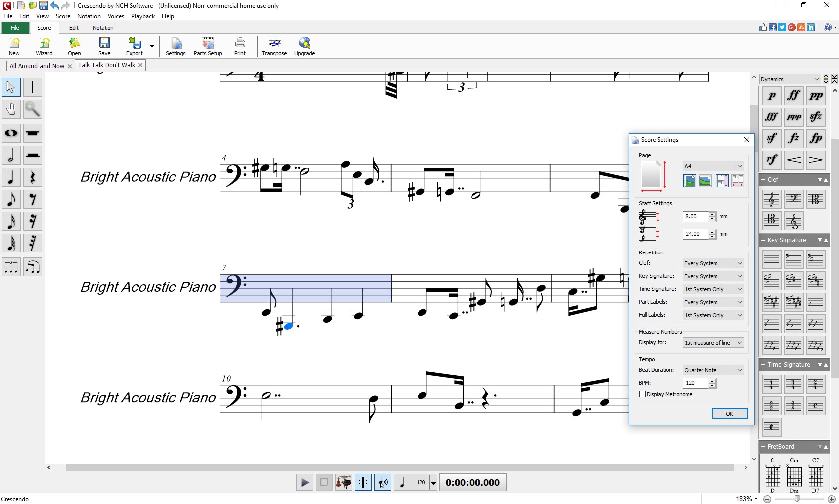This screenshot has height=504, width=839.
Task: Click the Parts Setup toolbar icon
Action: tap(207, 46)
